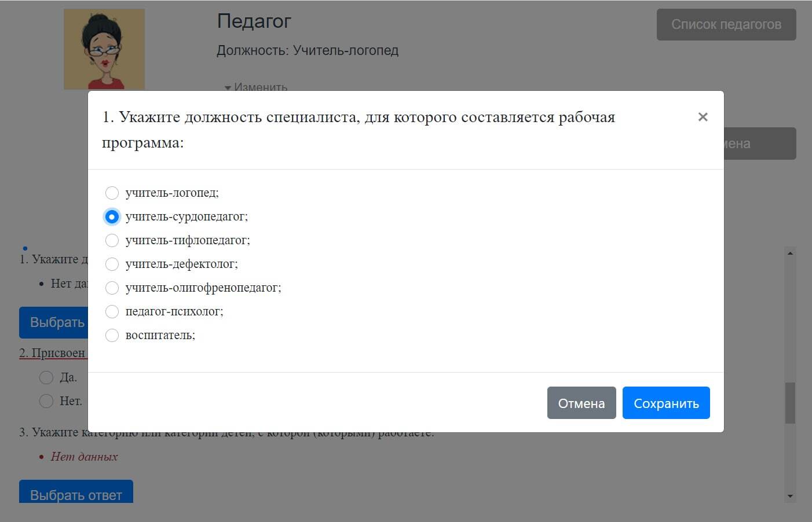The height and width of the screenshot is (522, 812).
Task: Choose учитель-тифлопедагог radio button
Action: pos(112,240)
